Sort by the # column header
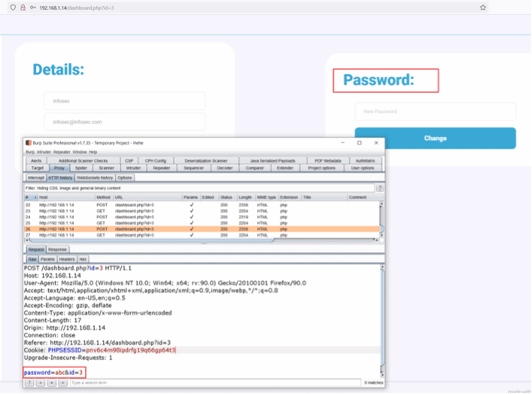This screenshot has width=532, height=394. tap(27, 197)
